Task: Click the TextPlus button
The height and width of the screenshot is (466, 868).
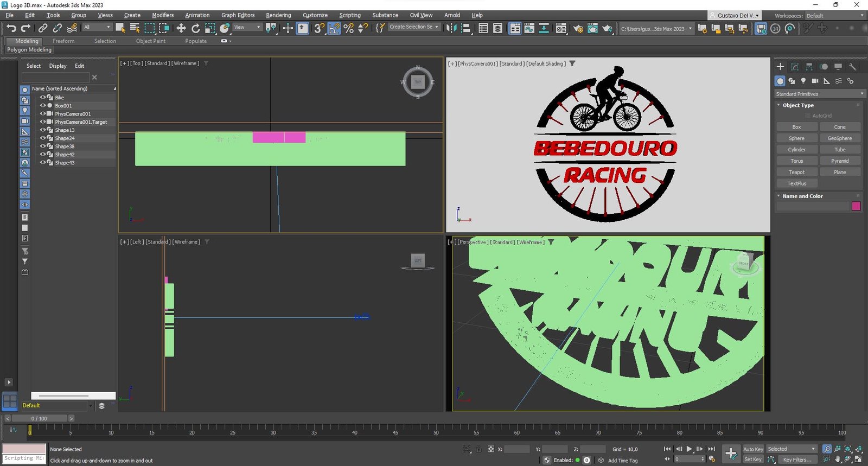Action: (796, 183)
